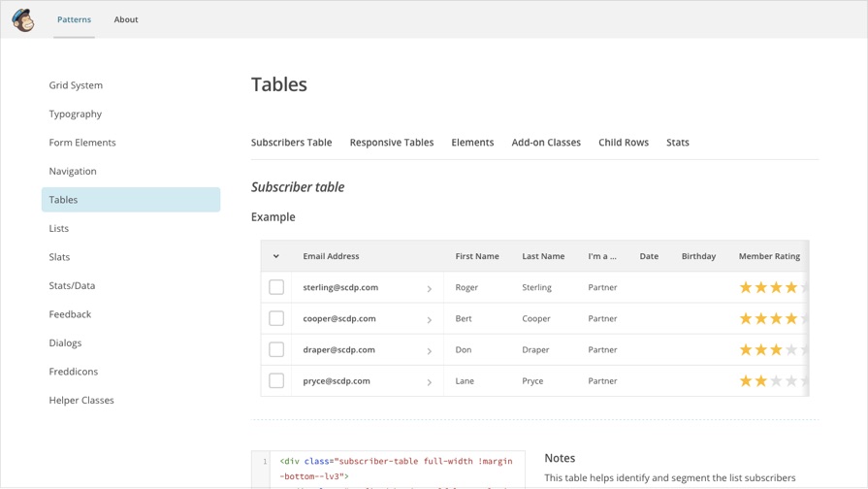Click Partner cell in Sterling's row
The image size is (868, 489).
click(x=602, y=287)
